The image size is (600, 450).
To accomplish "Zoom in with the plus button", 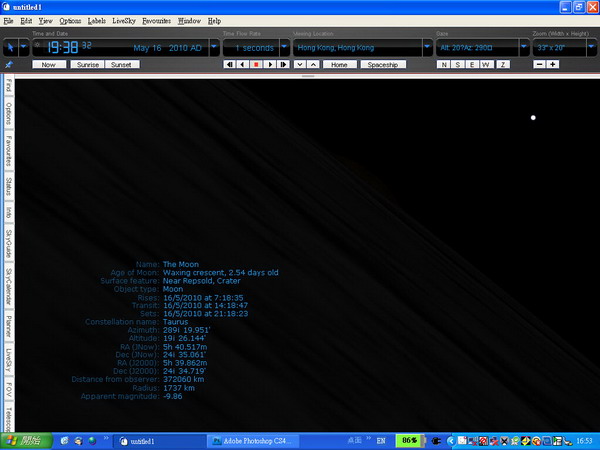I will tap(553, 64).
